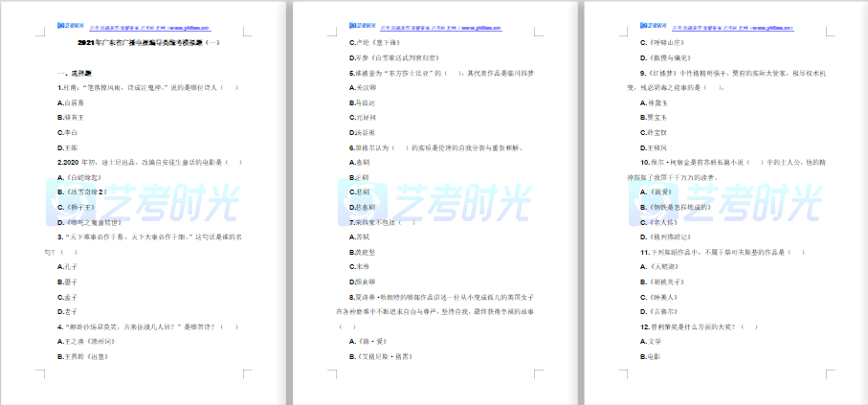868x405 pixels.
Task: Choose option 'C.李白' in question 1
Action: point(67,132)
